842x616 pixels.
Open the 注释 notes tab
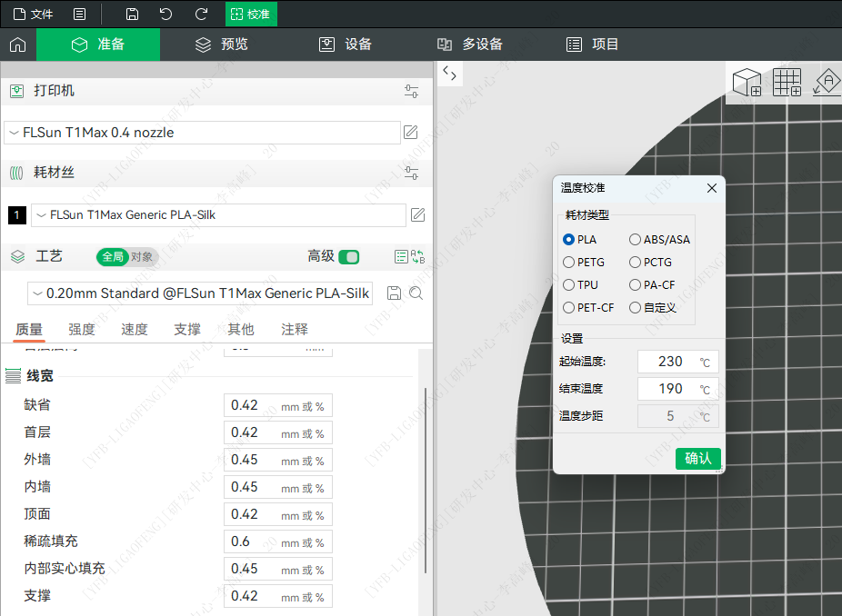(x=295, y=329)
